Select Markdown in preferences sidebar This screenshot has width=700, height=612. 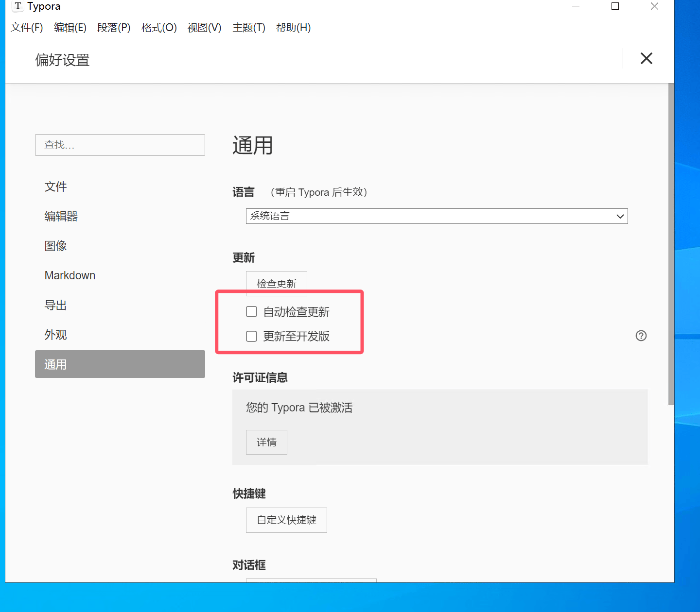(120, 275)
